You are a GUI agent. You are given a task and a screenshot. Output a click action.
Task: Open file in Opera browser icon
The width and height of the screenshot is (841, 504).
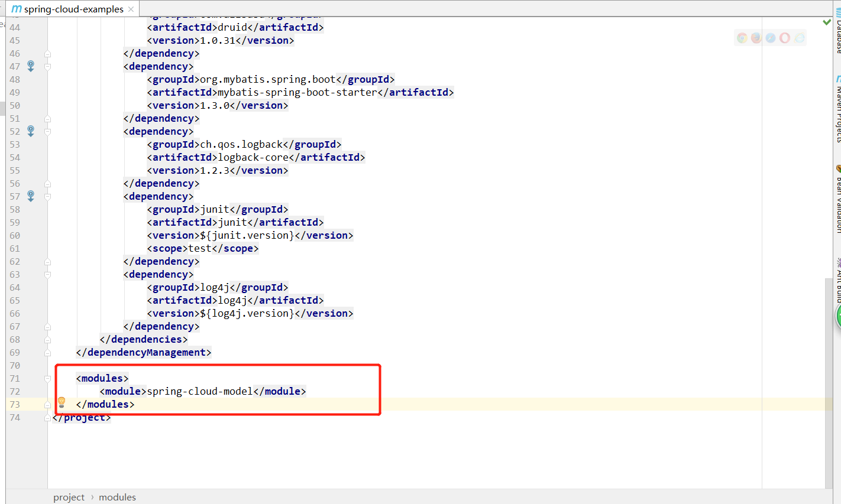(x=785, y=38)
